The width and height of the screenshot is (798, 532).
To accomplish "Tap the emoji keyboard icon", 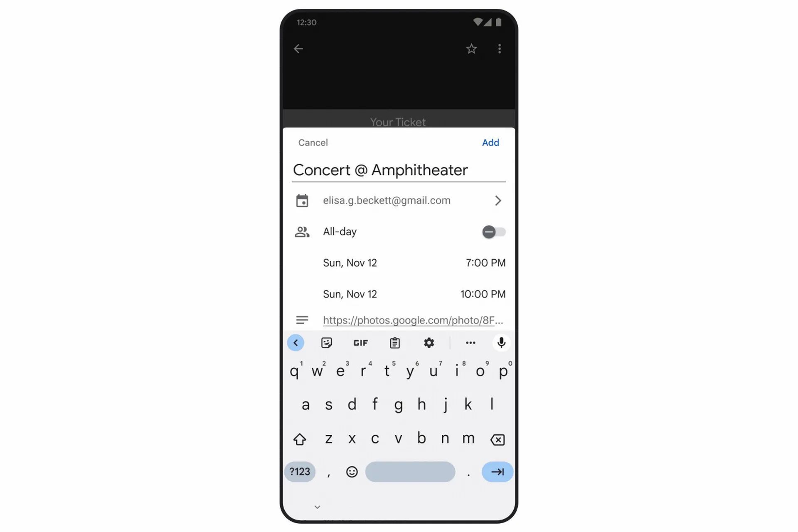I will point(352,471).
